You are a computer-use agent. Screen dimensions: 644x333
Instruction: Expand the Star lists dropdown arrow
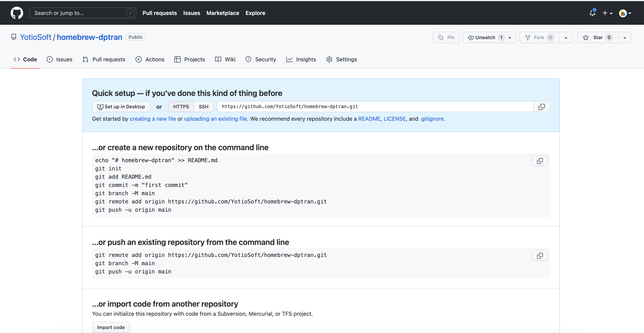[x=625, y=38]
